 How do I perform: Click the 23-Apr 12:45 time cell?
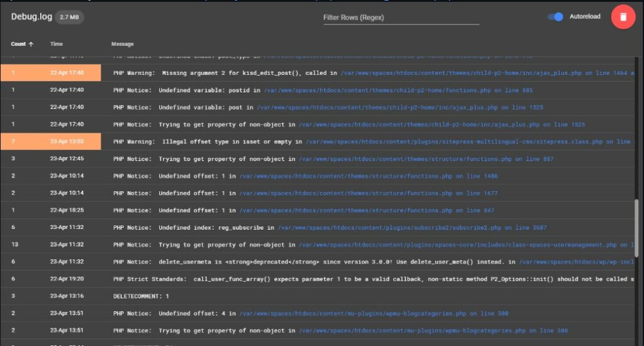67,159
